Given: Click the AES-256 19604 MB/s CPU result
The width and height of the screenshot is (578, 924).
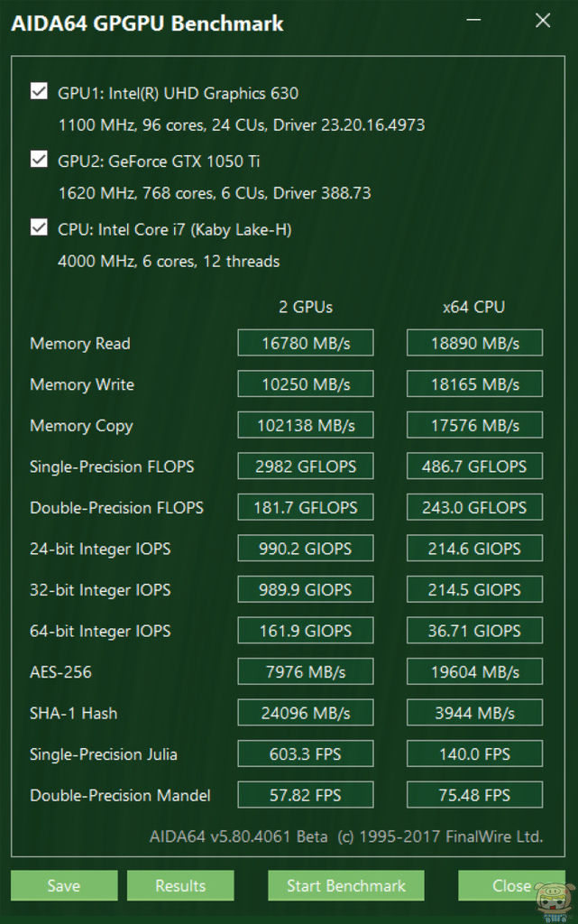Looking at the screenshot, I should coord(474,671).
